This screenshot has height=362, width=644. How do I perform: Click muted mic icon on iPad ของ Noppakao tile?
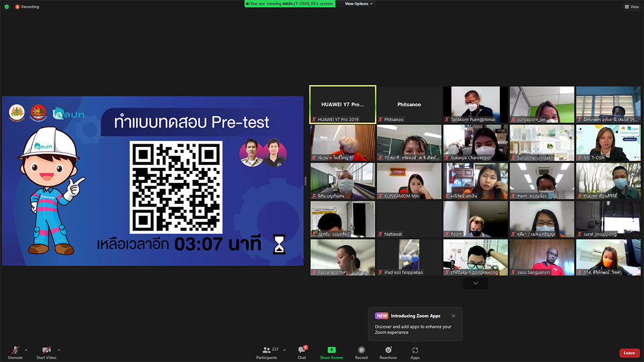click(381, 272)
